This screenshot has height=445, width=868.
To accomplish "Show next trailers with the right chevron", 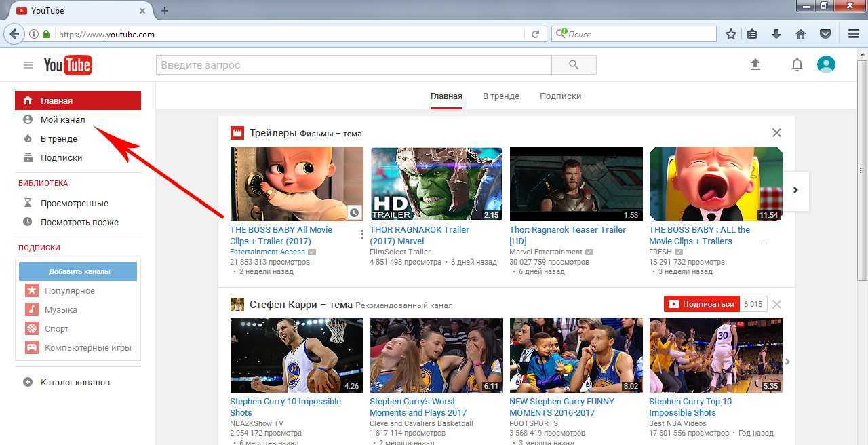I will pyautogui.click(x=795, y=190).
